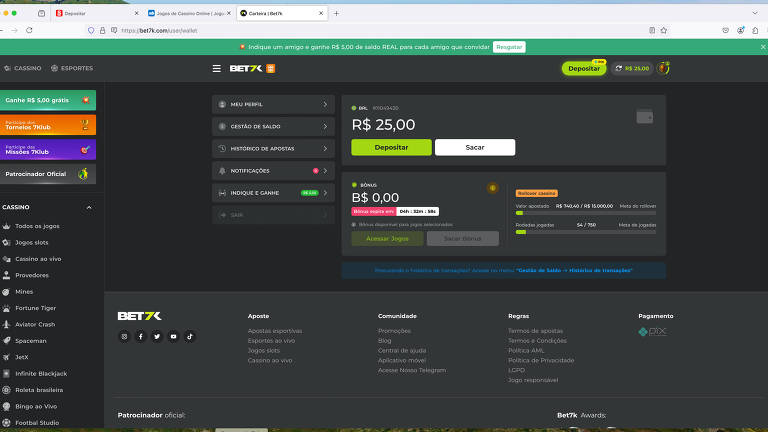Screen dimensions: 768x432
Task: Open Bet7k Twitter page
Action: coord(157,336)
